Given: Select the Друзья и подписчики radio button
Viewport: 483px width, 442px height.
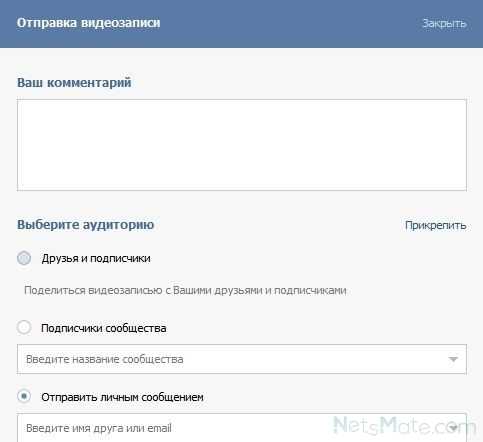Looking at the screenshot, I should click(24, 258).
